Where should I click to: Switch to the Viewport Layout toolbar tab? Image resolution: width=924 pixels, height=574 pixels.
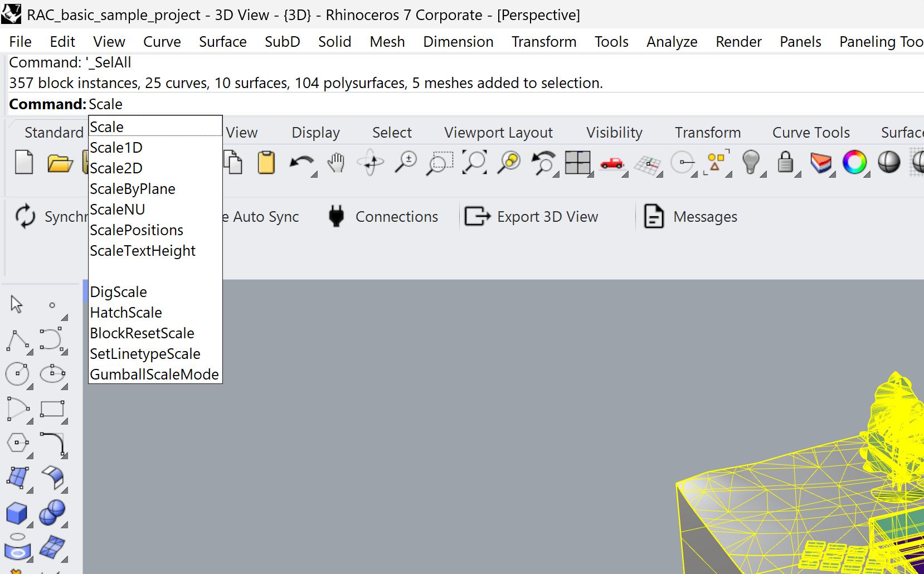pyautogui.click(x=498, y=133)
